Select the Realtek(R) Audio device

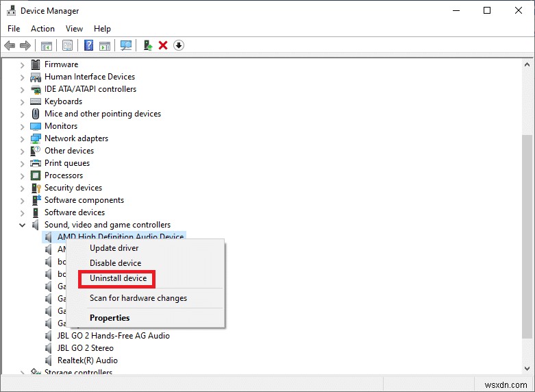(88, 360)
